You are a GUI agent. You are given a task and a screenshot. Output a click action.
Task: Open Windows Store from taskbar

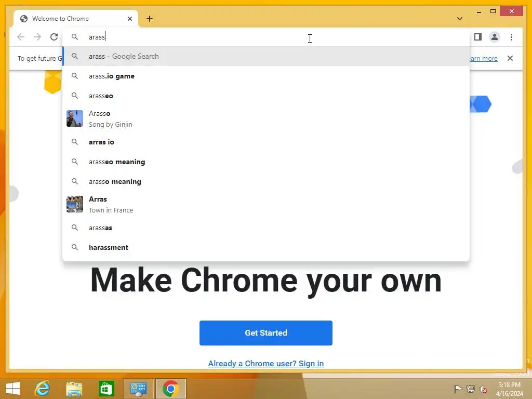coord(106,389)
